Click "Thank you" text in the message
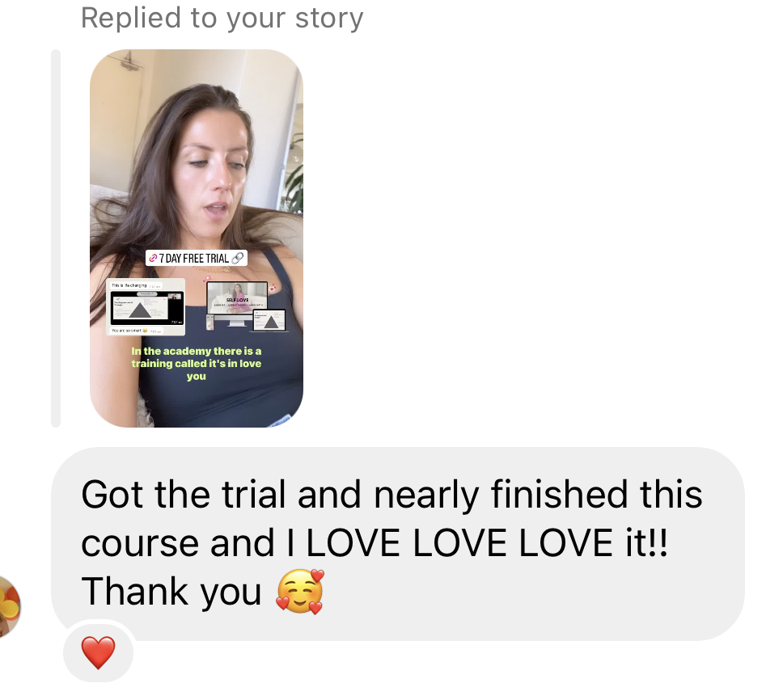766x700 pixels. click(x=171, y=592)
